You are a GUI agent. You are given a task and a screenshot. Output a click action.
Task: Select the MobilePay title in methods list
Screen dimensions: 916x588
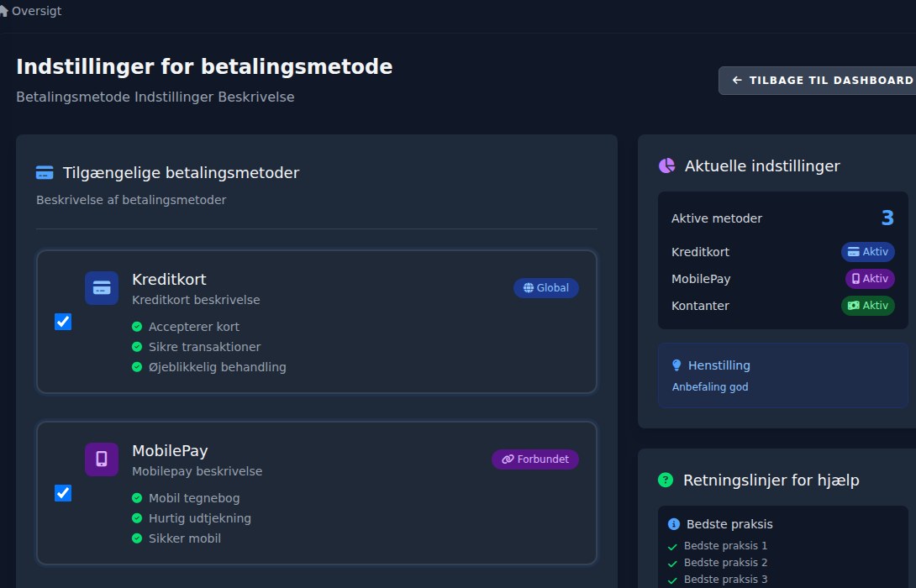point(170,451)
